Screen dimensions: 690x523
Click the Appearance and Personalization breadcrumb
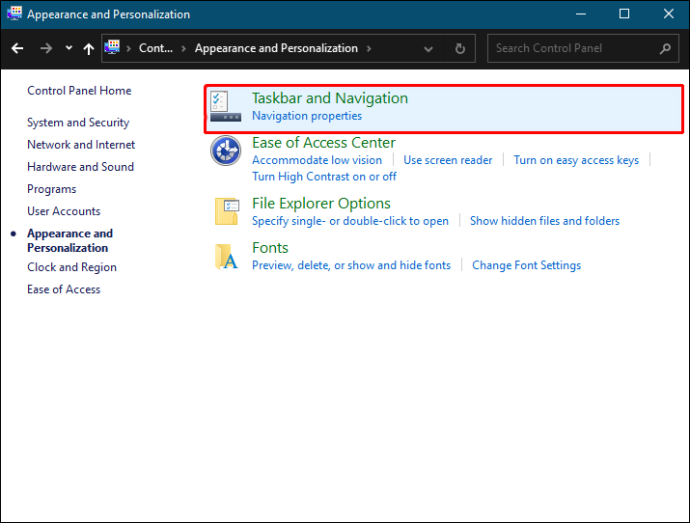click(276, 48)
